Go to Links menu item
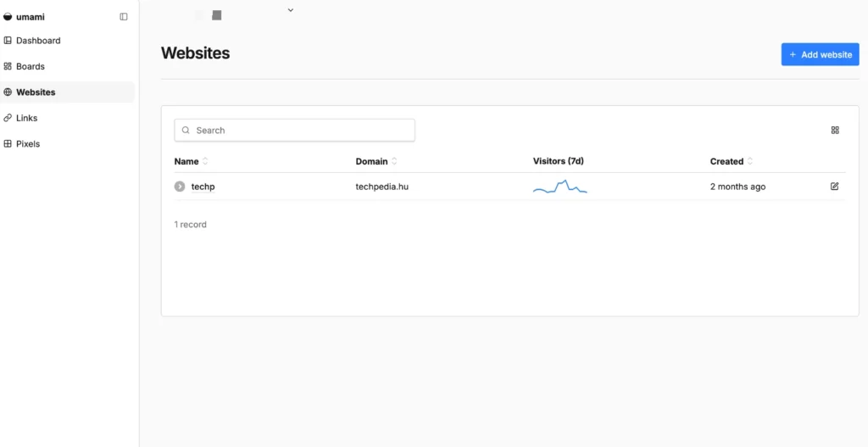868x447 pixels. pyautogui.click(x=26, y=118)
